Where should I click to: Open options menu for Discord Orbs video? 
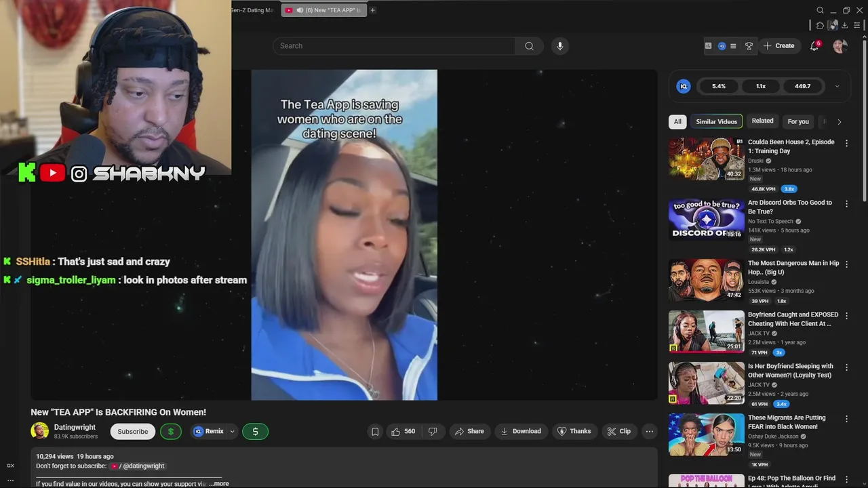pyautogui.click(x=846, y=203)
